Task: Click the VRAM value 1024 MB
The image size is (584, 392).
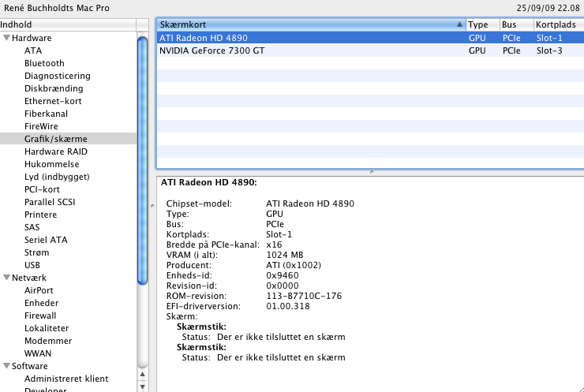Action: pos(285,255)
